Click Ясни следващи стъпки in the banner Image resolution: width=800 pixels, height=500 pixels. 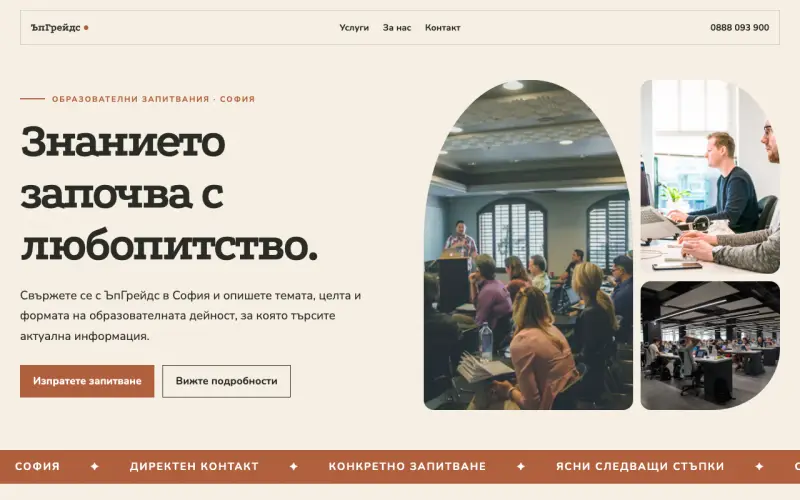(x=640, y=466)
